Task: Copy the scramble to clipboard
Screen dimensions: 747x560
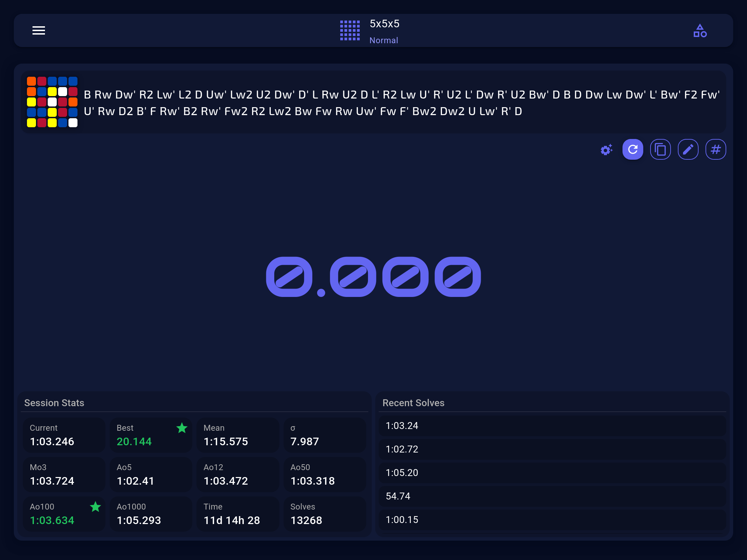Action: point(660,150)
